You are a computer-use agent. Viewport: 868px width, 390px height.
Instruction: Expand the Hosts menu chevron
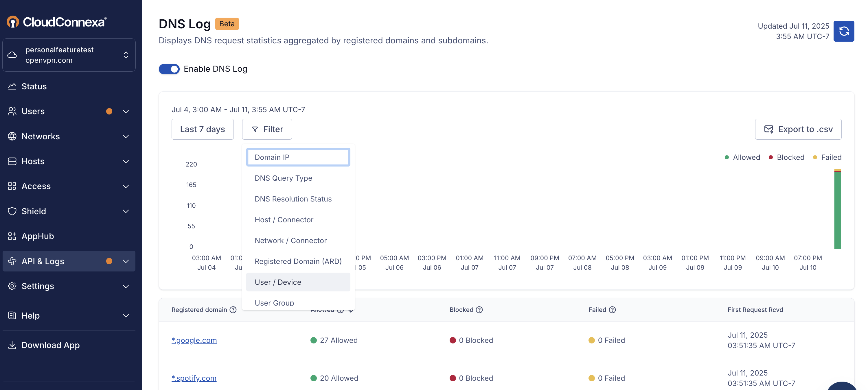[x=126, y=161]
